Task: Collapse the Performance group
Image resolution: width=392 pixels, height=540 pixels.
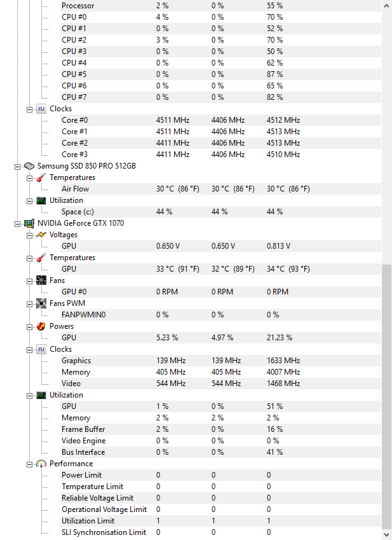Action: point(30,464)
